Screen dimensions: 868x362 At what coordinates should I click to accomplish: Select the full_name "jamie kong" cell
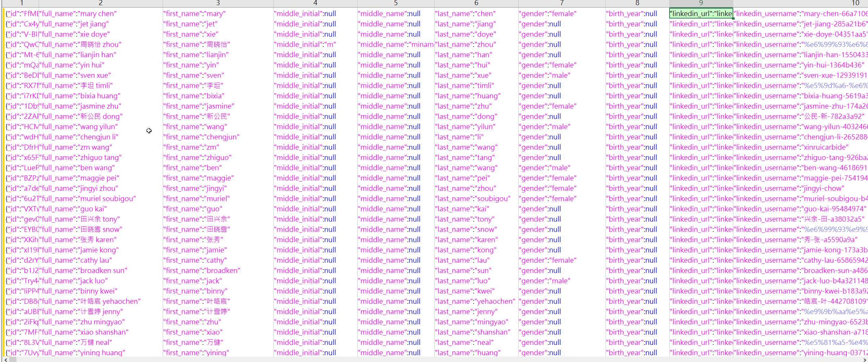coord(101,250)
